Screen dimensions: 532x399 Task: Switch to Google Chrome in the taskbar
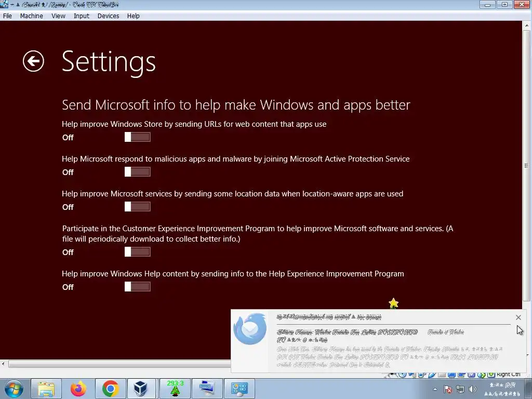[111, 389]
